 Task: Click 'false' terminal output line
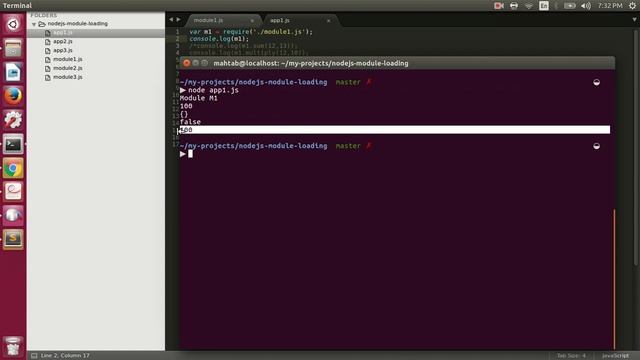(x=190, y=122)
